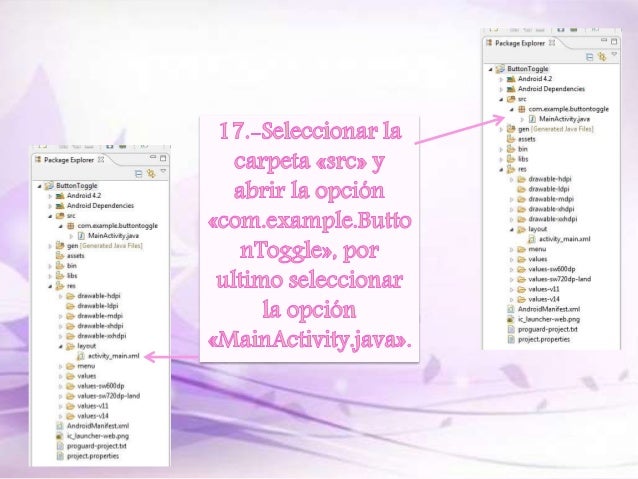The image size is (638, 479).
Task: Select 'project.properties' label in left panel
Action: [93, 456]
